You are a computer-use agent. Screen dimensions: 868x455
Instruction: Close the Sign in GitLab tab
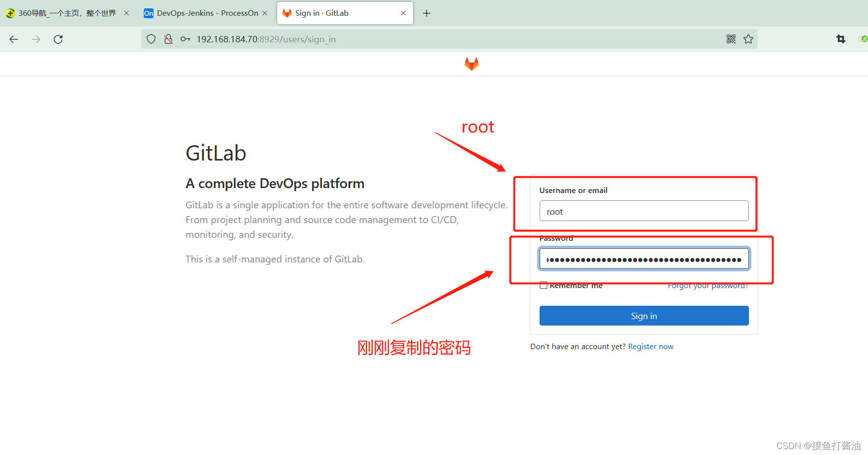pyautogui.click(x=403, y=13)
